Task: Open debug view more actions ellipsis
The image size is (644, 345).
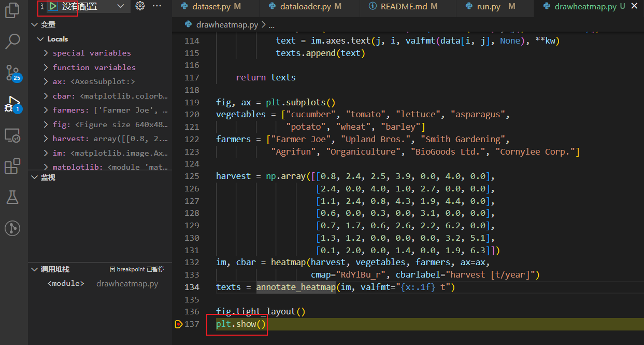Action: [x=157, y=6]
